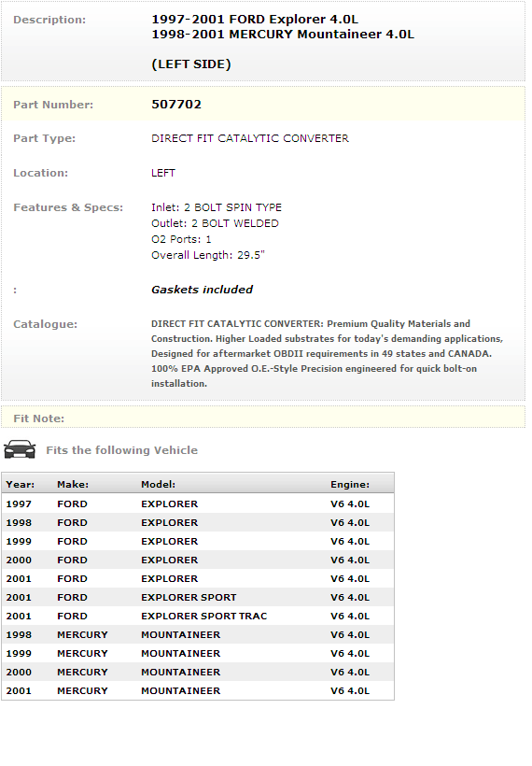Click the Model column header
The width and height of the screenshot is (532, 766).
click(x=158, y=484)
